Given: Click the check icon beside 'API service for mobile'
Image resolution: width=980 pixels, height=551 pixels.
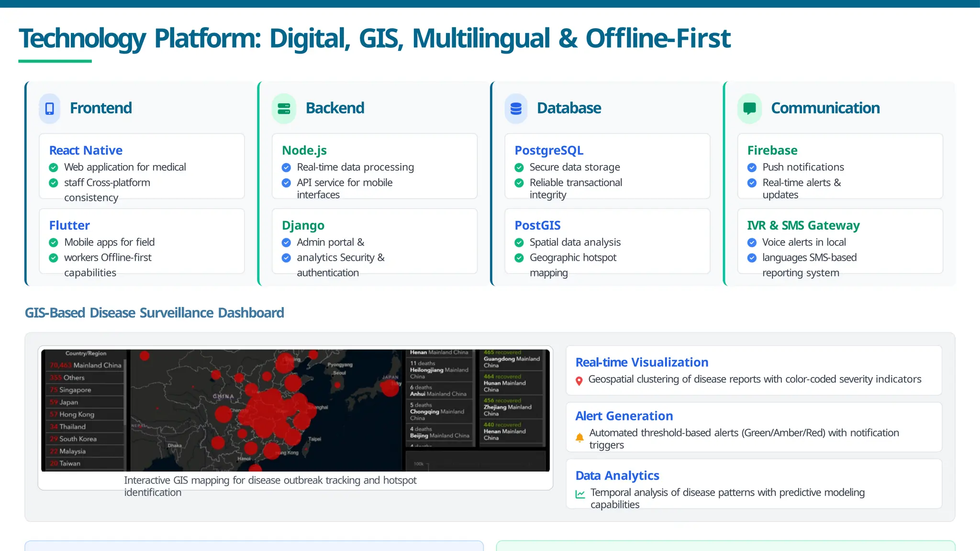Looking at the screenshot, I should [x=286, y=183].
